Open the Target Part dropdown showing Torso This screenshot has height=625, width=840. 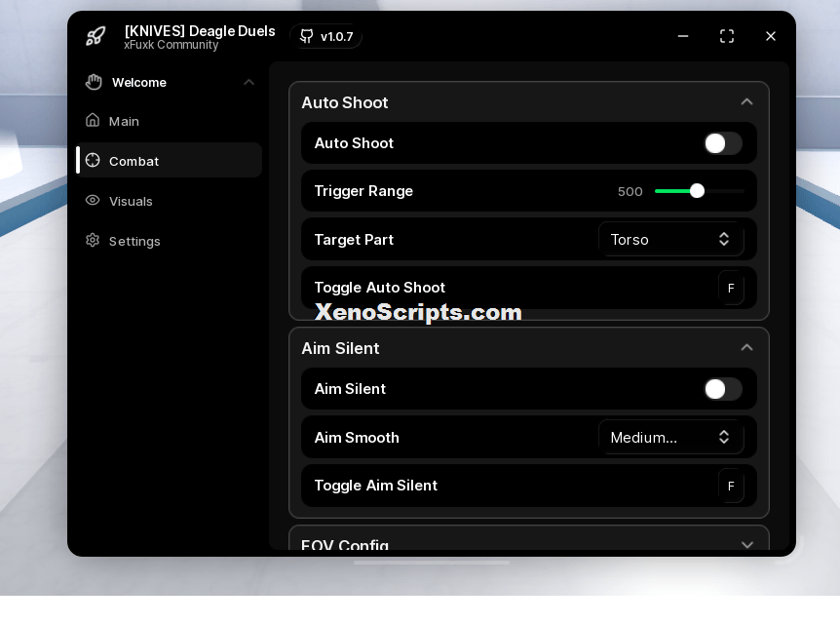[670, 240]
